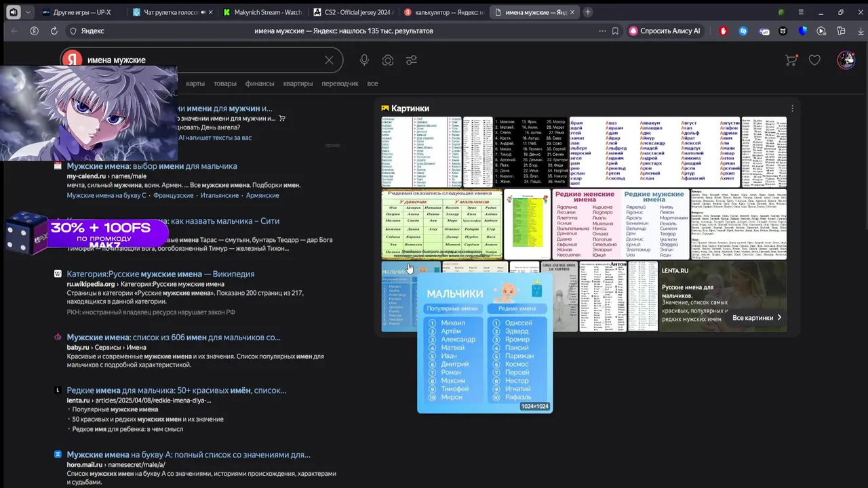868x488 pixels.
Task: Reload the current page
Action: 54,30
